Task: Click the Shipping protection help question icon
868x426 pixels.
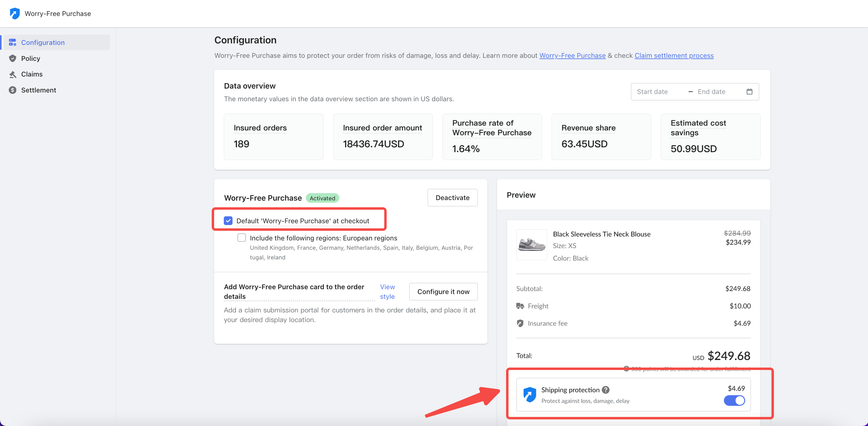Action: pyautogui.click(x=606, y=390)
